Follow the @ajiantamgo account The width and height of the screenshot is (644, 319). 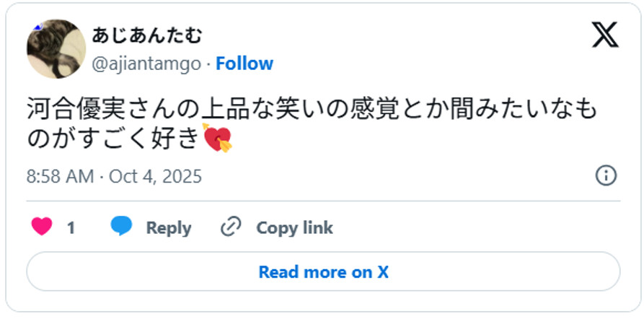pos(244,64)
